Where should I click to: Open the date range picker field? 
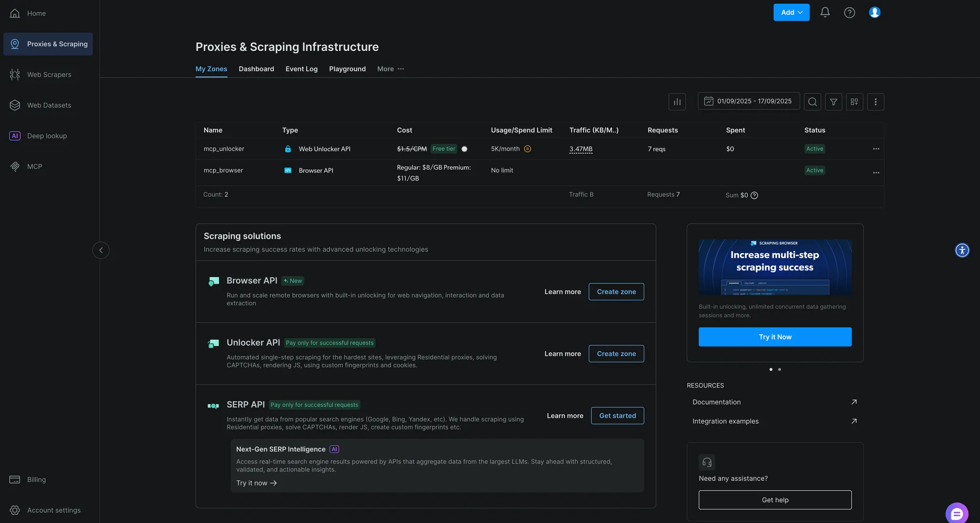(748, 101)
